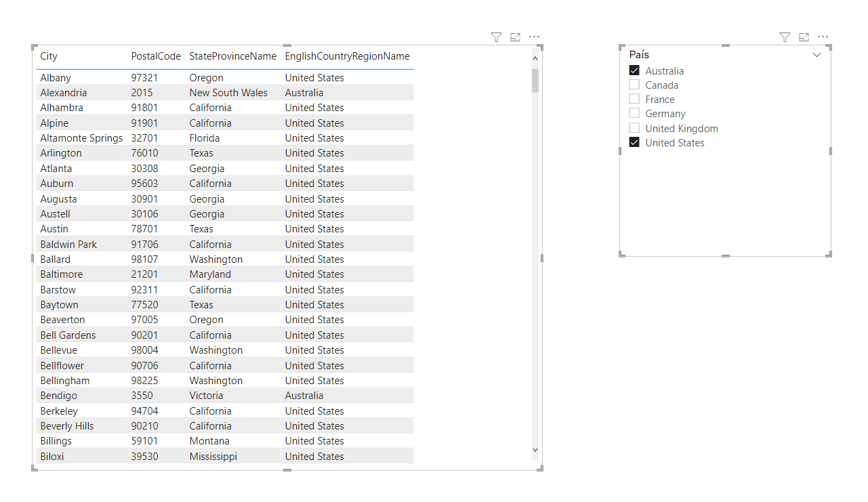Open the filter icon on the País slicer

tap(785, 37)
